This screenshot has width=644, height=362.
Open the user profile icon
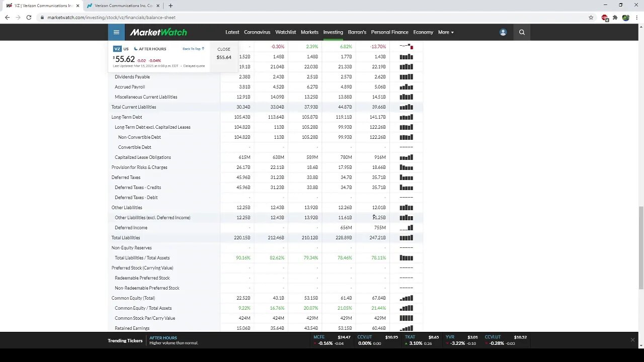click(503, 32)
